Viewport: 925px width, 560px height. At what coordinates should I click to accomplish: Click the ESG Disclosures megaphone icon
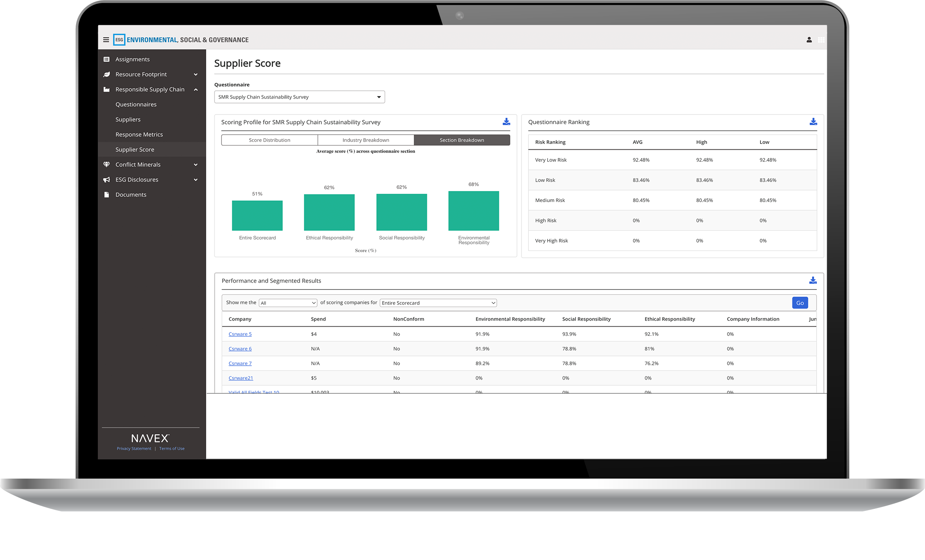(106, 180)
